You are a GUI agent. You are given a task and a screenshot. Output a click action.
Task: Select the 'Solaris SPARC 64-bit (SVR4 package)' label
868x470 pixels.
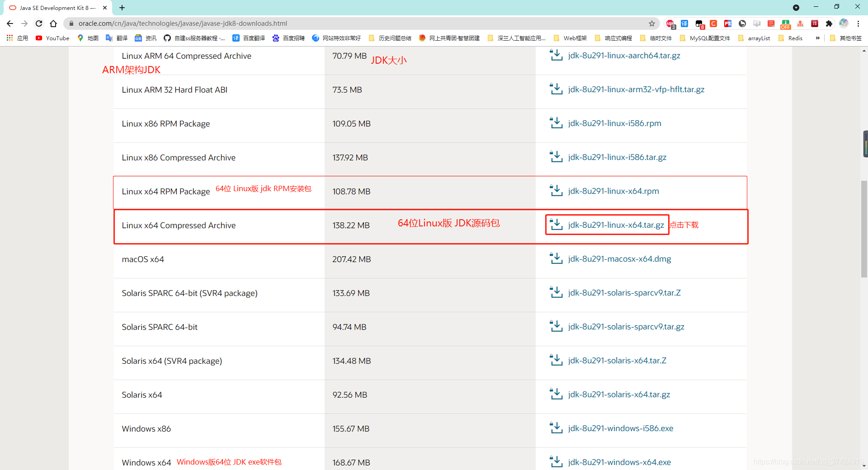point(189,293)
